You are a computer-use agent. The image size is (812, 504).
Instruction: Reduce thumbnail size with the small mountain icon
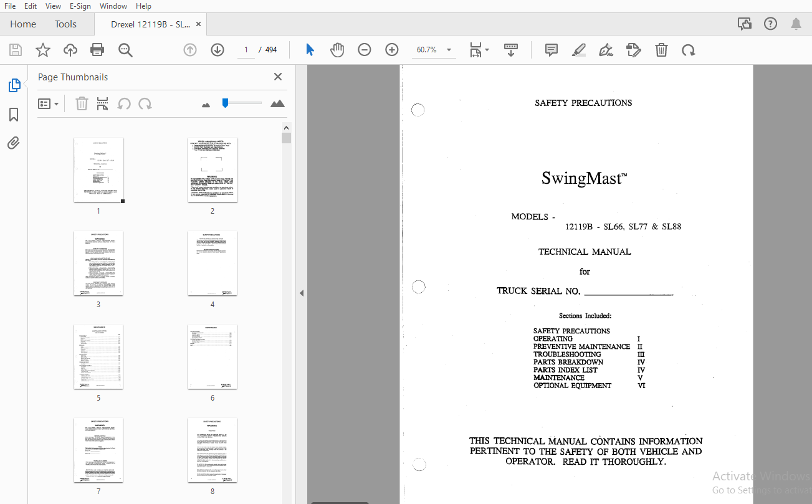pyautogui.click(x=206, y=105)
